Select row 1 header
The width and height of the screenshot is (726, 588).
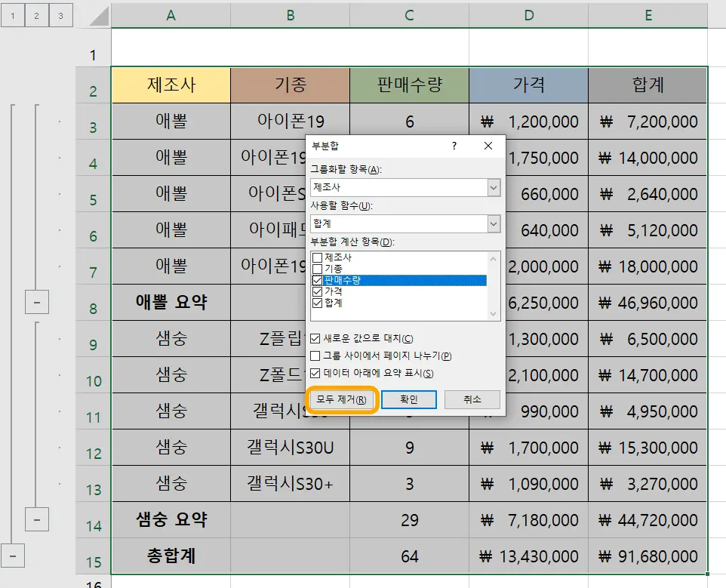[93, 48]
